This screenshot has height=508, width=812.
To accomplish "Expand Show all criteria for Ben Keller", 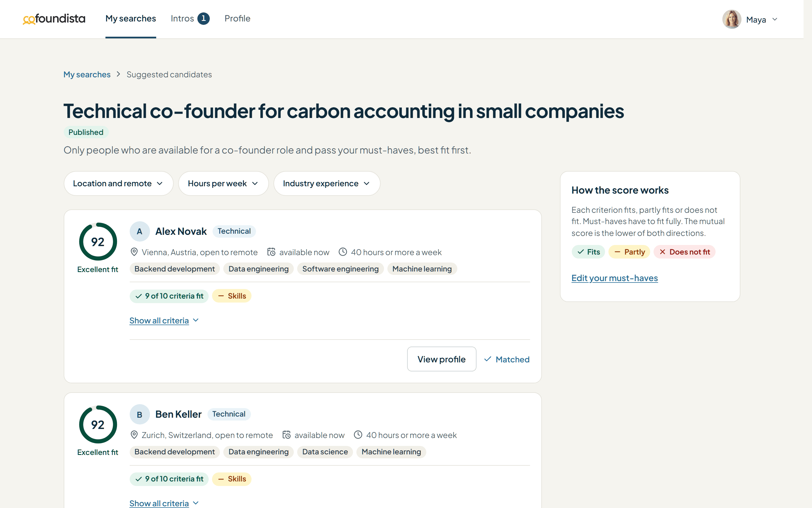I will [164, 503].
